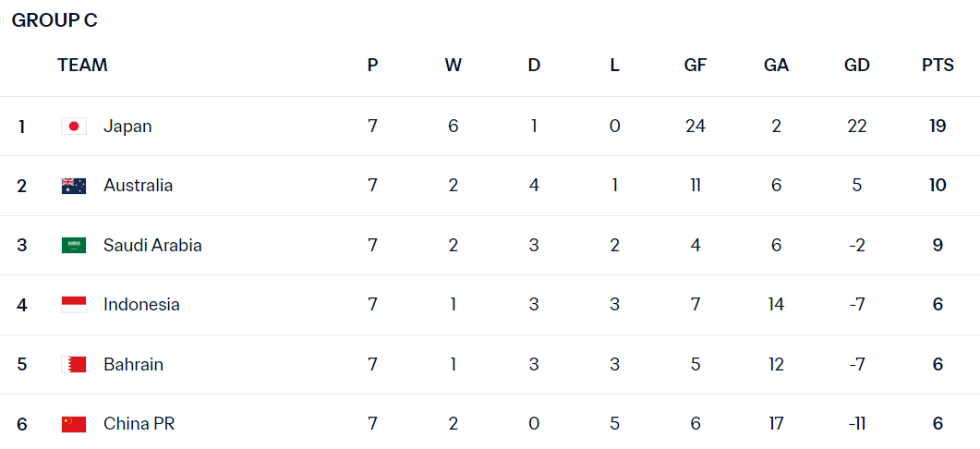980x449 pixels.
Task: Click the TEAM column header
Action: (82, 65)
